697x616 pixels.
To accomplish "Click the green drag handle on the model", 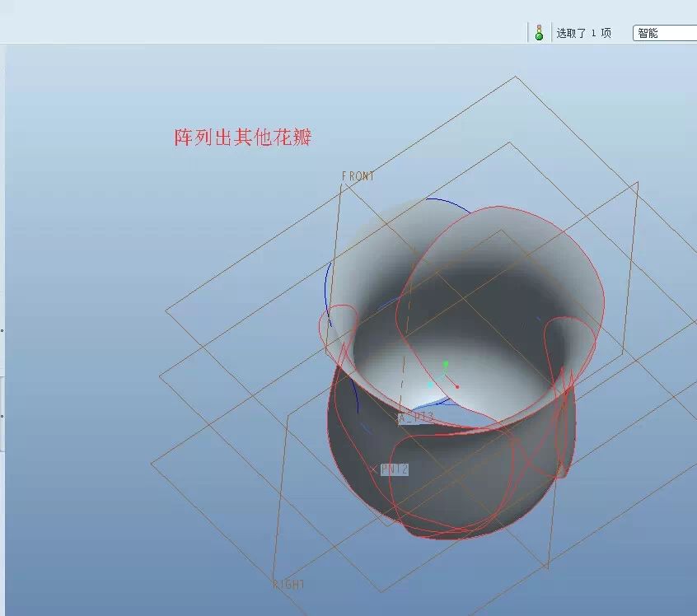I will pos(446,364).
